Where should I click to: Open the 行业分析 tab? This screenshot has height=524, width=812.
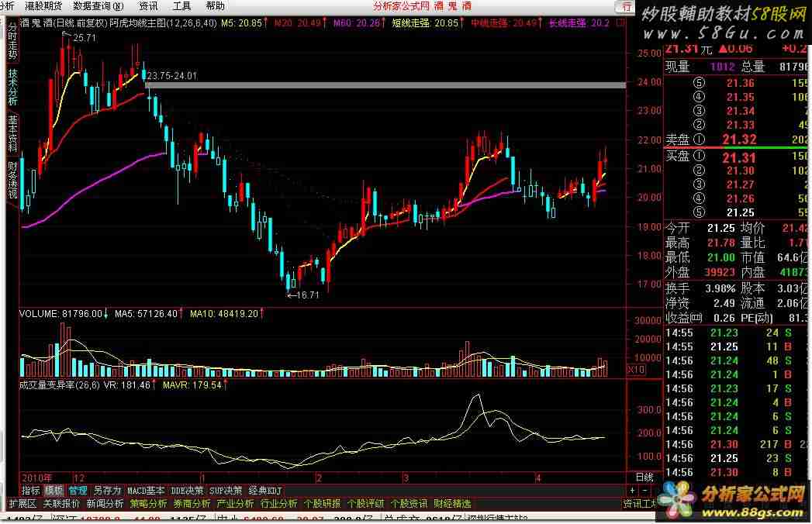[278, 503]
